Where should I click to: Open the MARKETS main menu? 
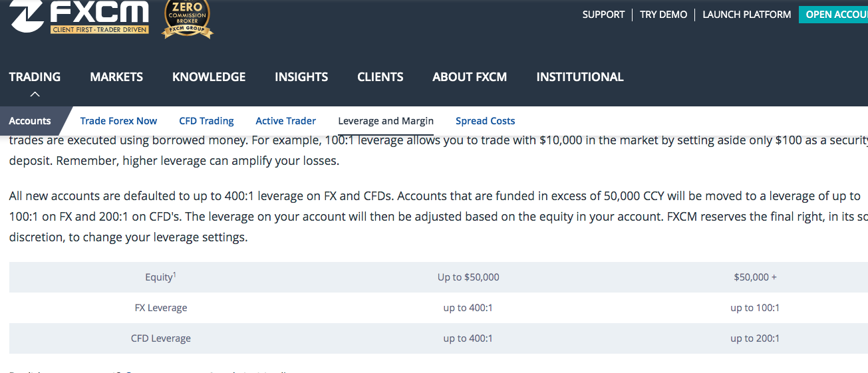(x=116, y=77)
